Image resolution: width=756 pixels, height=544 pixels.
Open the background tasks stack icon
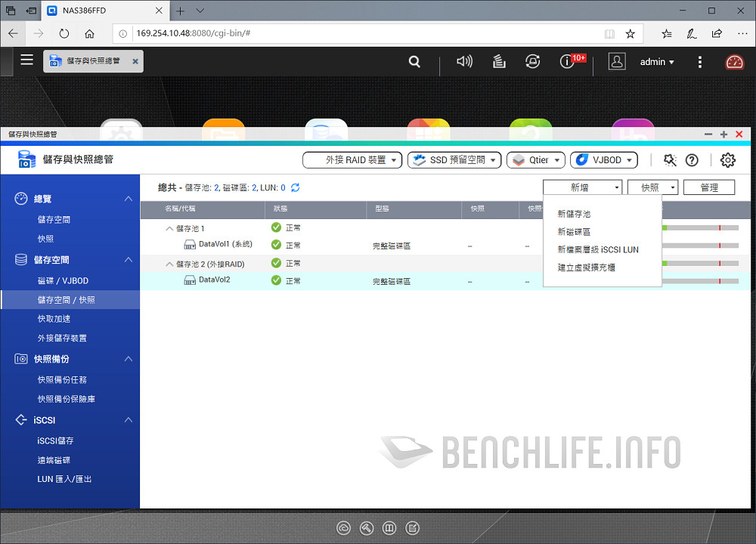pyautogui.click(x=499, y=62)
